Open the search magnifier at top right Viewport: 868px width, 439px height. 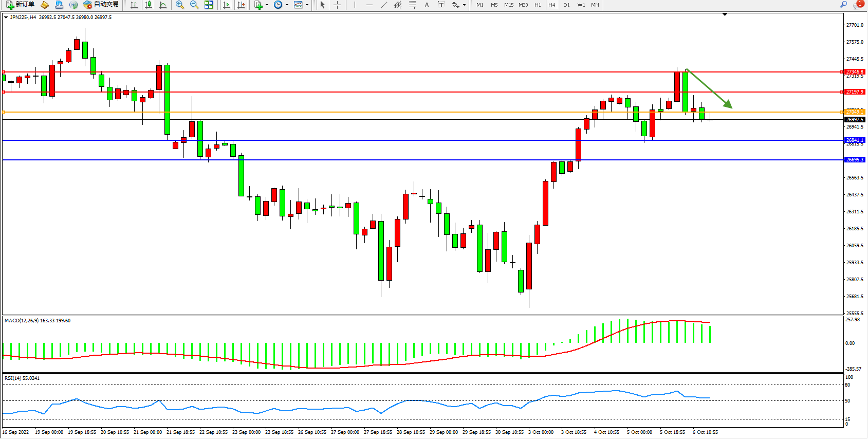(843, 5)
